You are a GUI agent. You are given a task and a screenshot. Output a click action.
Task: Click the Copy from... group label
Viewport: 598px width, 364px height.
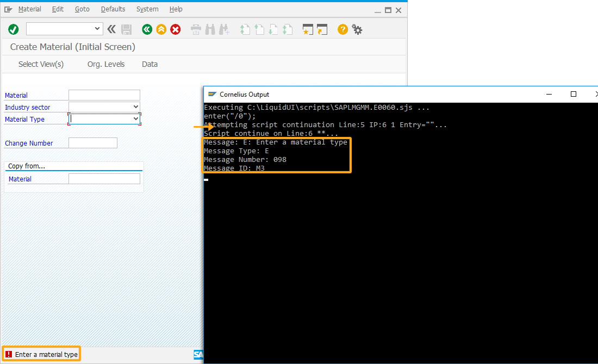click(27, 166)
